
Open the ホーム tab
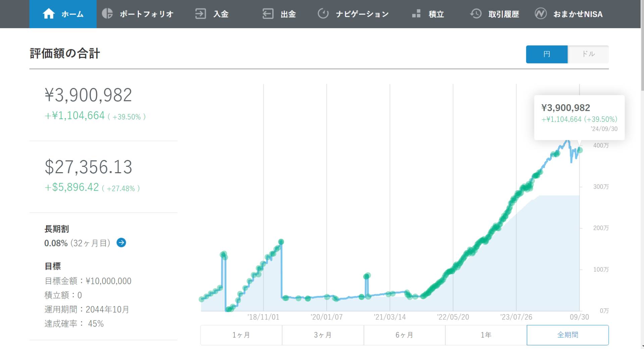pos(63,14)
